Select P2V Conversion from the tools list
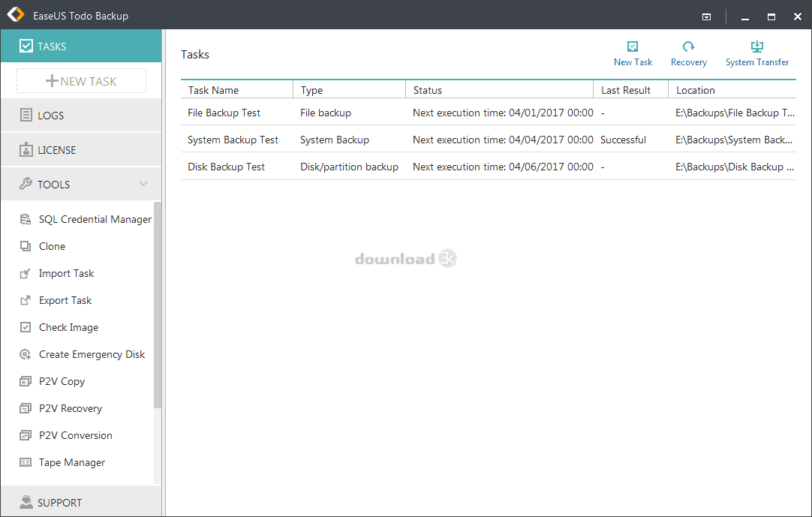This screenshot has height=517, width=812. [76, 435]
